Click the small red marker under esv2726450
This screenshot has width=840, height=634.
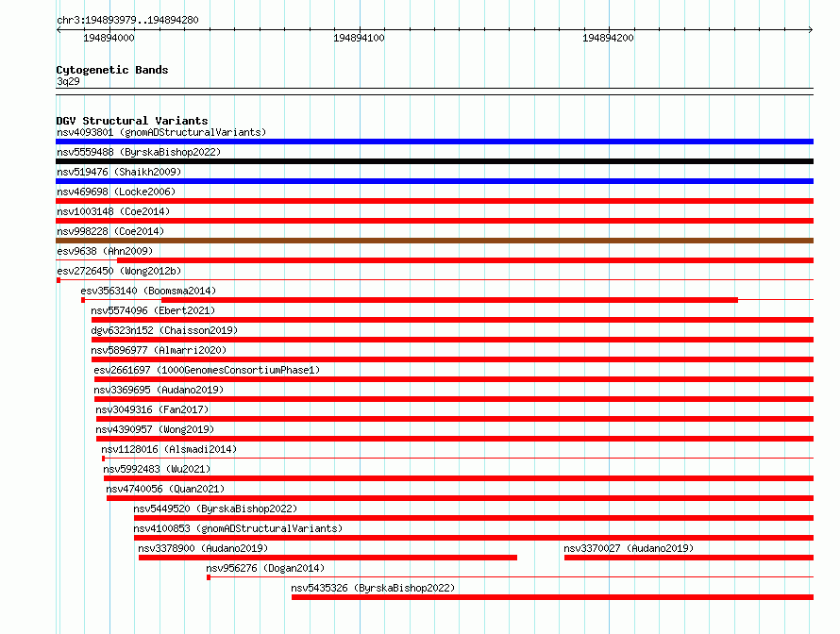tap(59, 280)
